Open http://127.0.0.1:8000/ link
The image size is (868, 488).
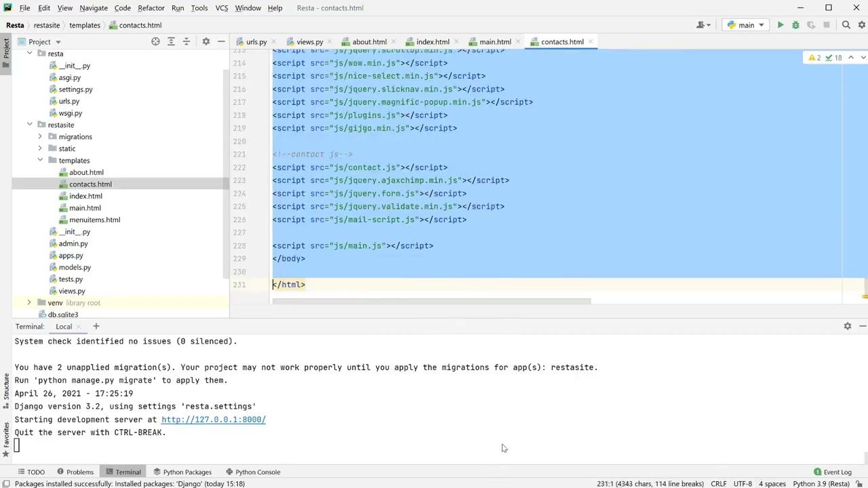213,420
